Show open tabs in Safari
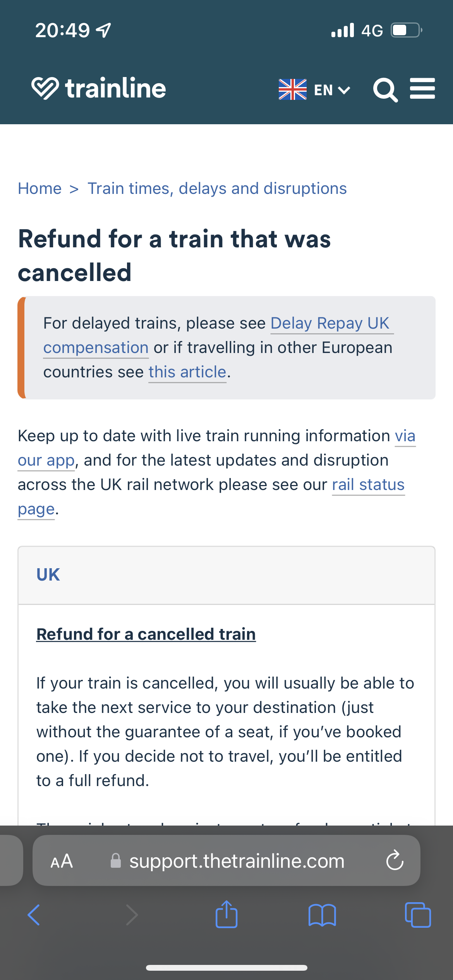Image resolution: width=453 pixels, height=980 pixels. point(418,915)
